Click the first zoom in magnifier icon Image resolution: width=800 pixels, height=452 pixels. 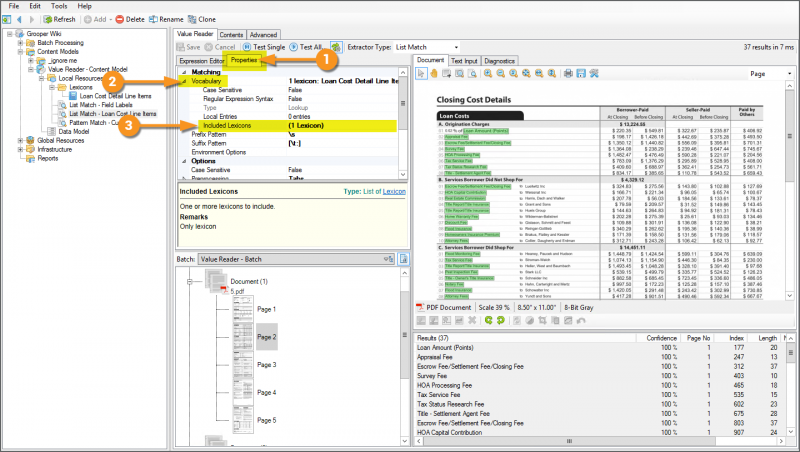coord(487,74)
